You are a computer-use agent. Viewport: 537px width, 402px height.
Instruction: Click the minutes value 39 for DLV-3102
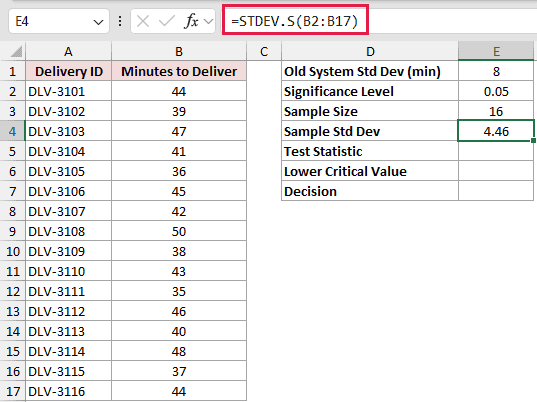click(179, 112)
